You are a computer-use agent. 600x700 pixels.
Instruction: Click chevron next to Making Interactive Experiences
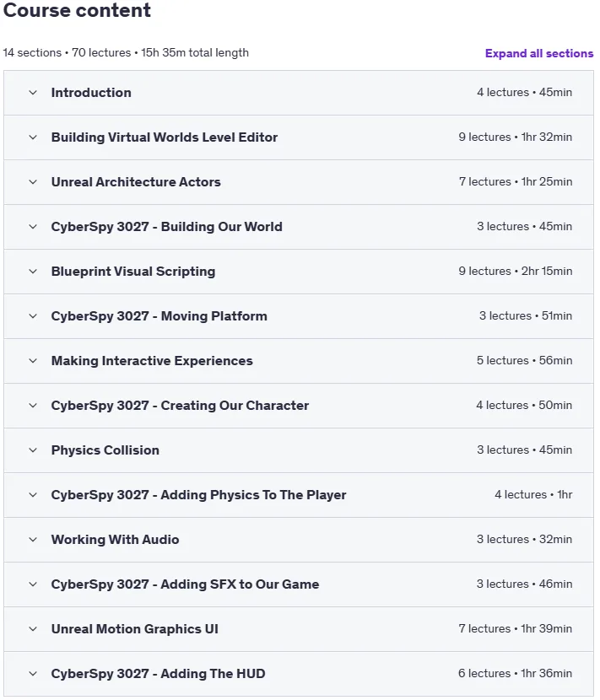(x=33, y=361)
